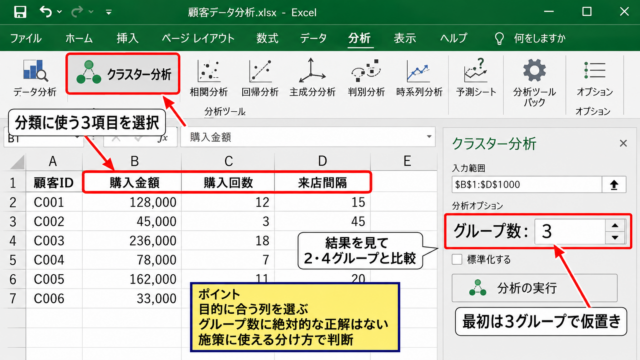Close the クラスター分析 side panel
The width and height of the screenshot is (640, 360).
pyautogui.click(x=623, y=143)
